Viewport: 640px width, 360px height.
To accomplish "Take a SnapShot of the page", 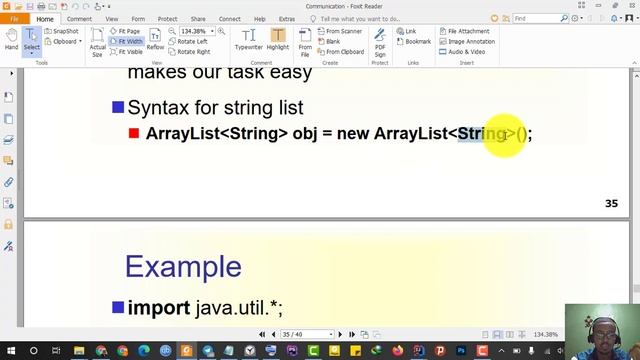I will point(61,31).
